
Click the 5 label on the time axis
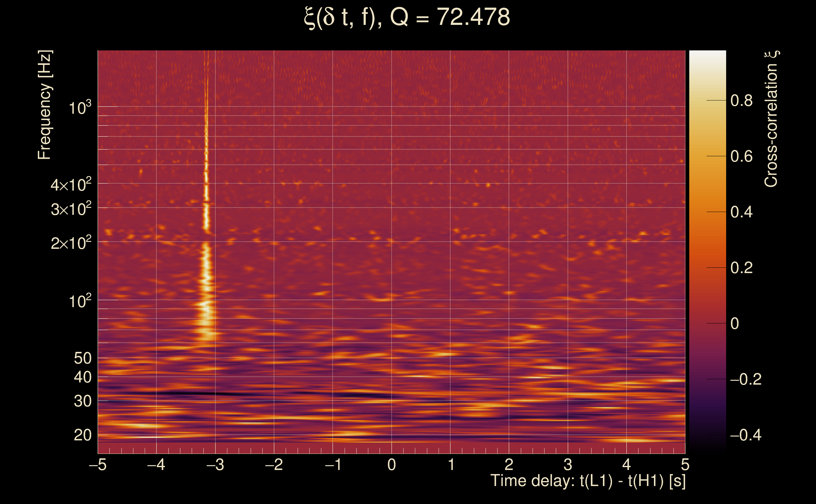click(x=685, y=464)
